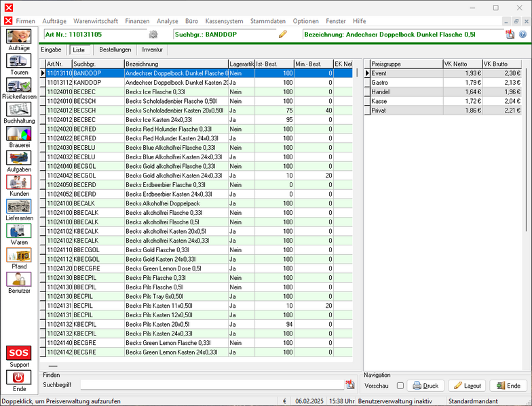
Task: Open the Warenwirtschaft menu
Action: click(x=96, y=21)
